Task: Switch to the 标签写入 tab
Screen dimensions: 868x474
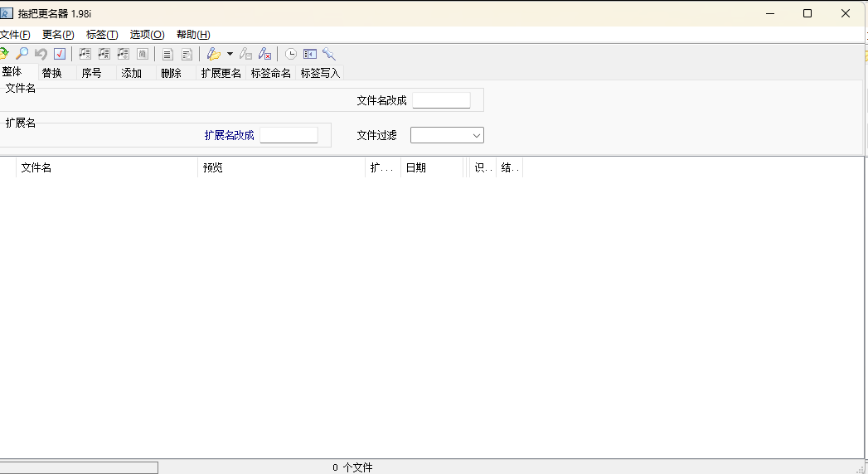Action: tap(320, 73)
